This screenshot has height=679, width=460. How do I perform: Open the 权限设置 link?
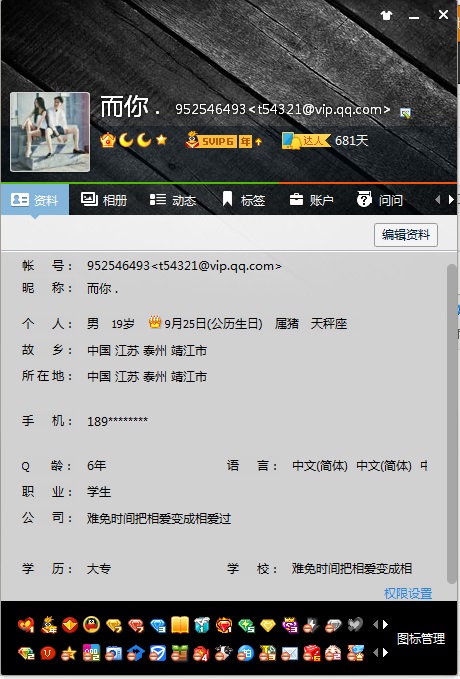tap(408, 593)
